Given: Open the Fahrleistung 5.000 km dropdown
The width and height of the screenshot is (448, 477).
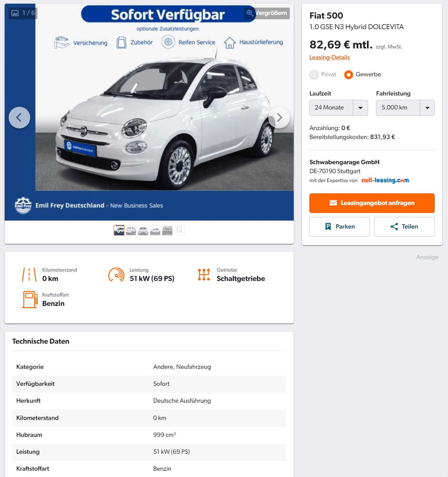Looking at the screenshot, I should click(x=405, y=108).
